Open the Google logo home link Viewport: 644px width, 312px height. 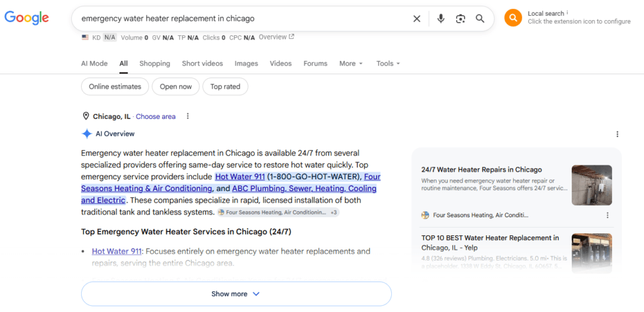[26, 18]
